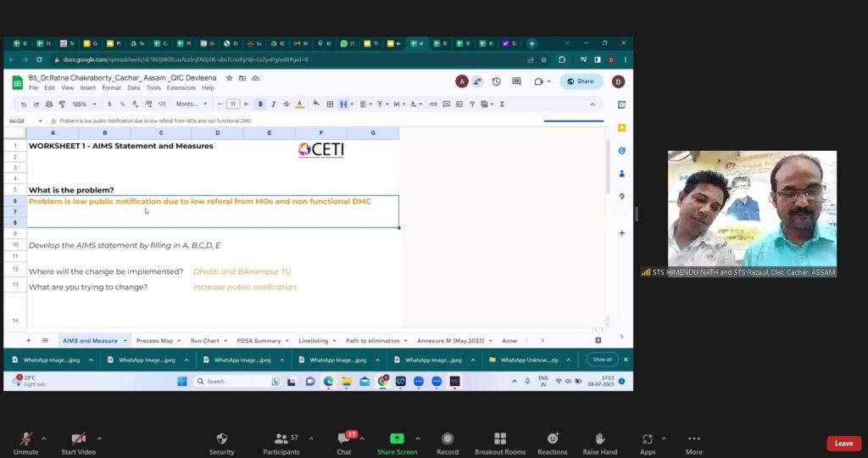The height and width of the screenshot is (458, 868).
Task: Open Zoom Security options
Action: (x=221, y=438)
